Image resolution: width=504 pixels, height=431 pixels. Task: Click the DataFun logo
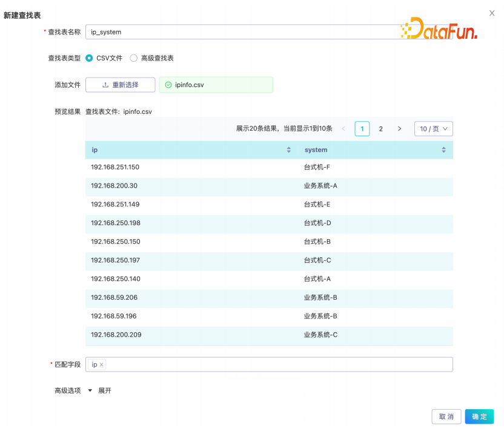(439, 28)
